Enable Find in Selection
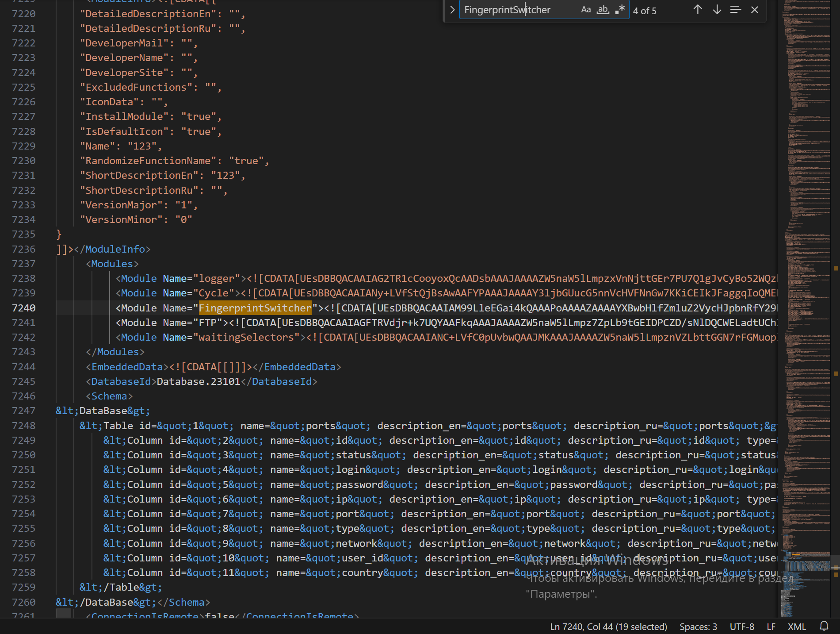 [735, 10]
